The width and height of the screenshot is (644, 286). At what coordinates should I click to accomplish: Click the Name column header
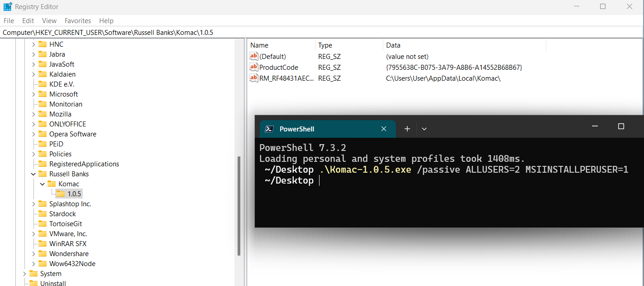point(259,45)
